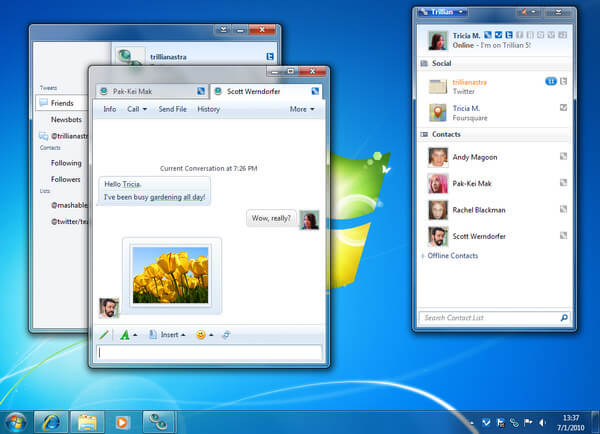Click the Windows Start orb
The image size is (600, 434).
coord(16,423)
